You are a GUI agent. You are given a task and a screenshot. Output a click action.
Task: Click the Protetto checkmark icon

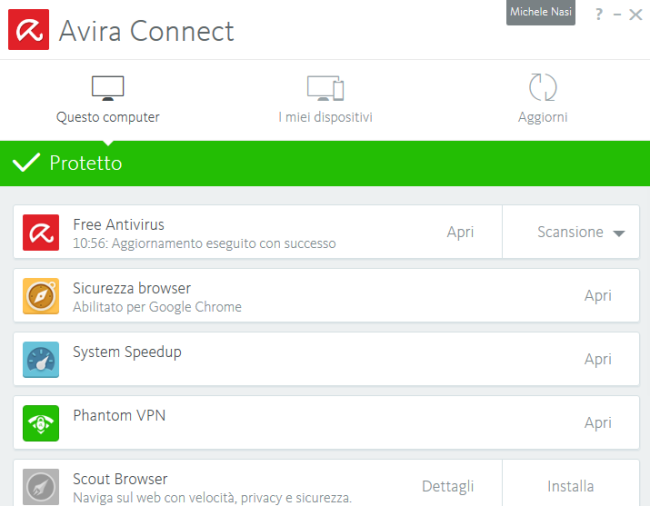[x=26, y=162]
